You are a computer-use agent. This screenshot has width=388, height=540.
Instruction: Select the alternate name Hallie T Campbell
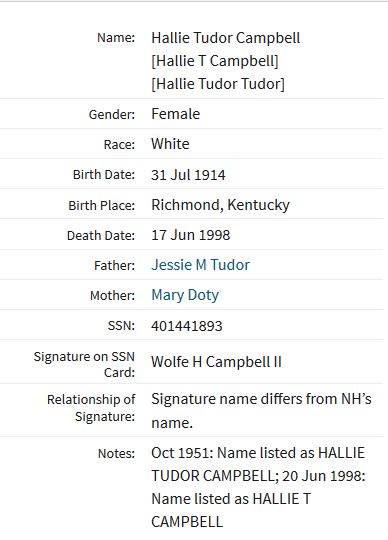[x=214, y=61]
